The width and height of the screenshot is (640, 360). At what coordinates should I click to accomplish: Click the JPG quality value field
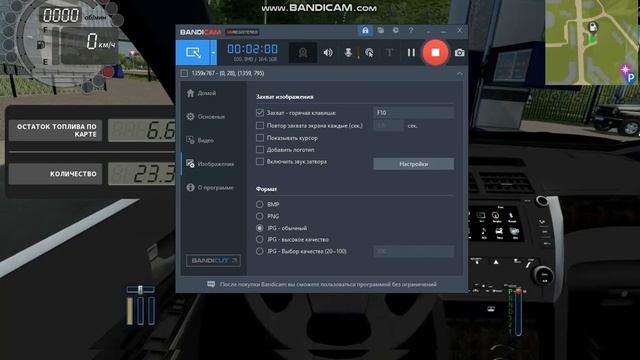pos(413,251)
